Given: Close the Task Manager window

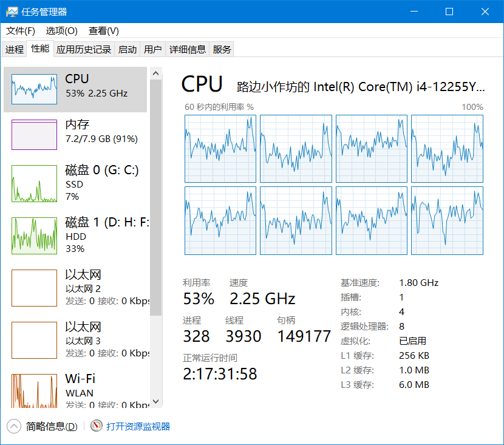Looking at the screenshot, I should (485, 12).
